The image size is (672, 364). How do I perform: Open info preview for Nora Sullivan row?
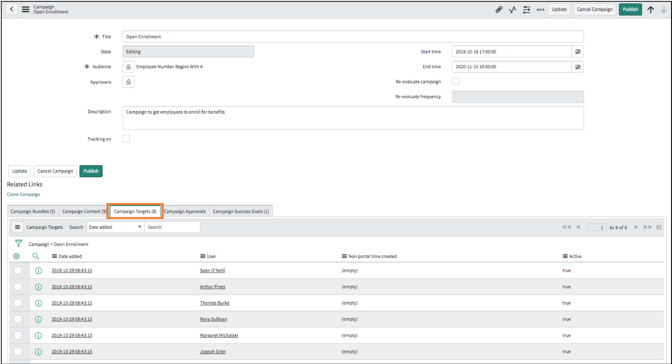38,319
